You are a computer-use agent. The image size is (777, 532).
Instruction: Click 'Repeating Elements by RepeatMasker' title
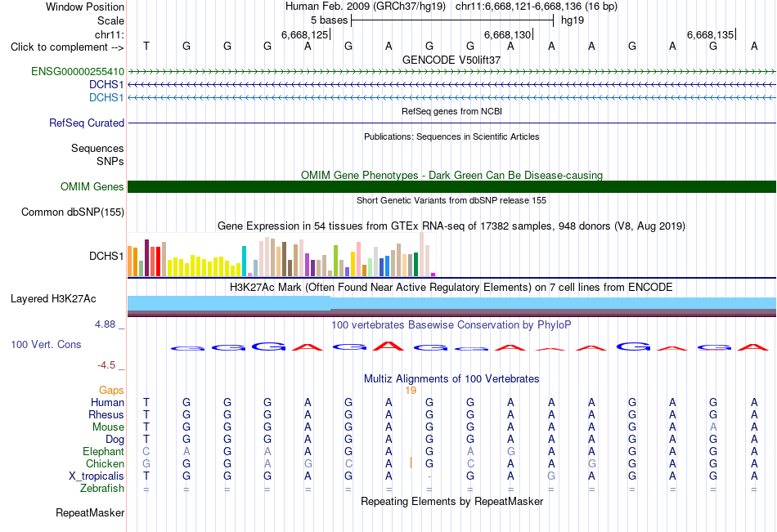(x=451, y=501)
